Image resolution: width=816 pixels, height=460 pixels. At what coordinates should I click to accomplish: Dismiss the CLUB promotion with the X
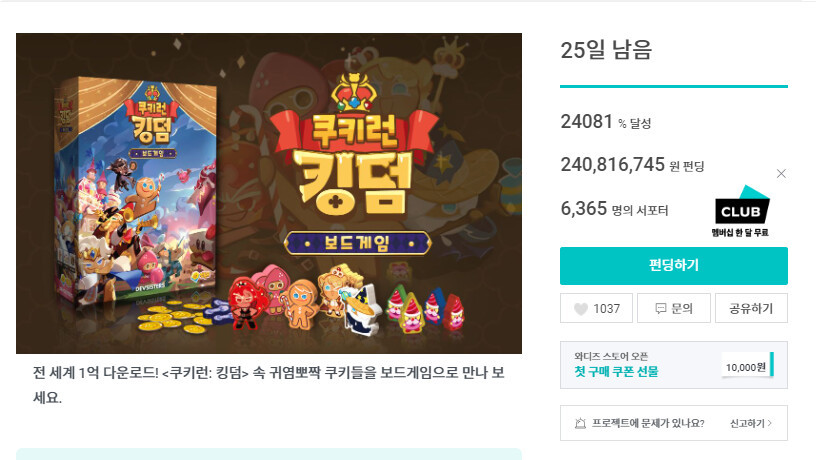(x=781, y=174)
